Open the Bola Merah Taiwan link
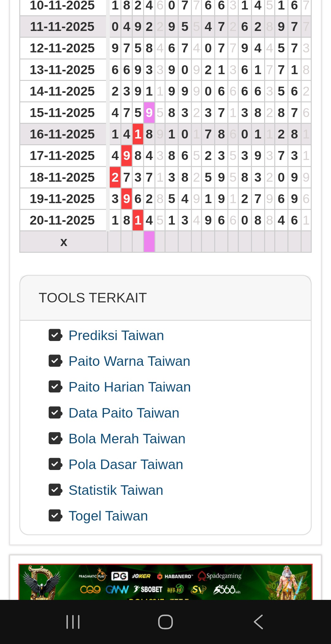Viewport: 331px width, 644px height. pos(127,439)
